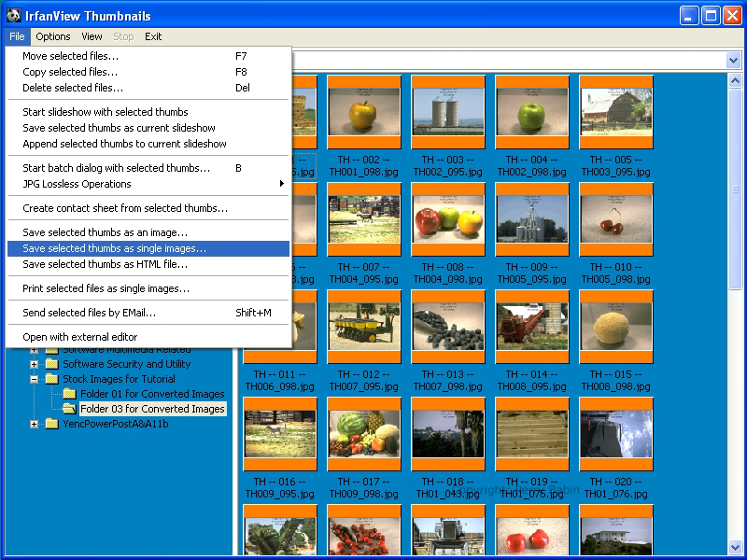Select Stock Images for Tutorial folder

[120, 379]
